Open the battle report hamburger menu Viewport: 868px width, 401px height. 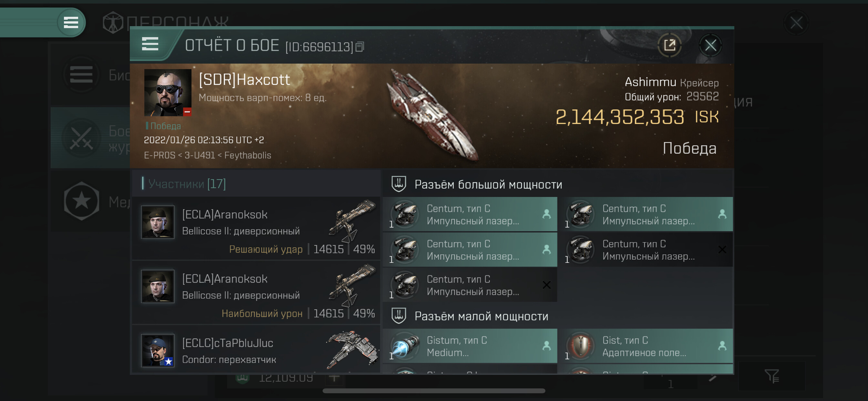pyautogui.click(x=150, y=44)
